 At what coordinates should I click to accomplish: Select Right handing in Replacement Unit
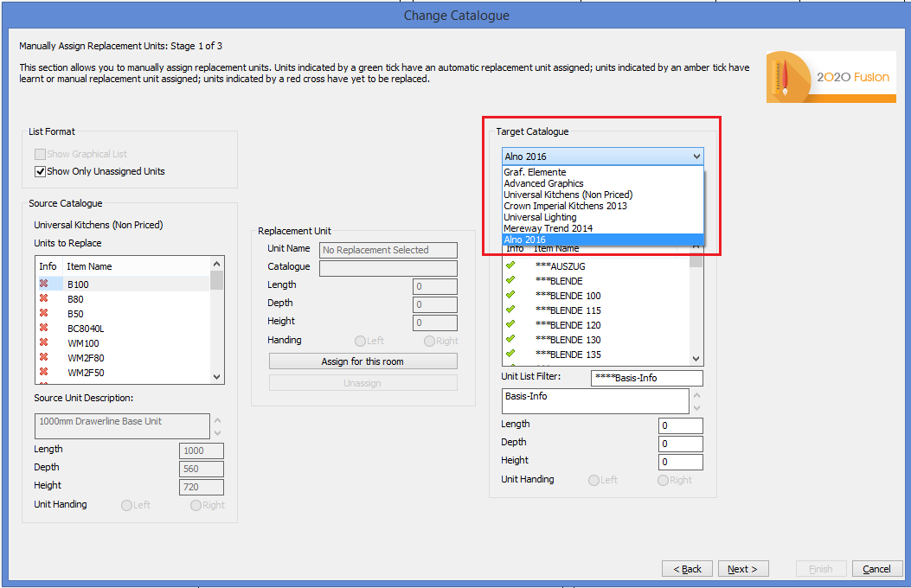click(429, 341)
